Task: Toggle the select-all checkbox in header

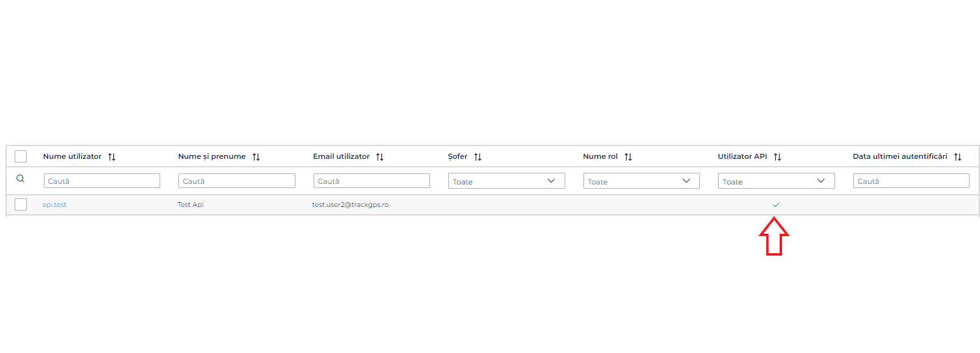Action: (21, 156)
